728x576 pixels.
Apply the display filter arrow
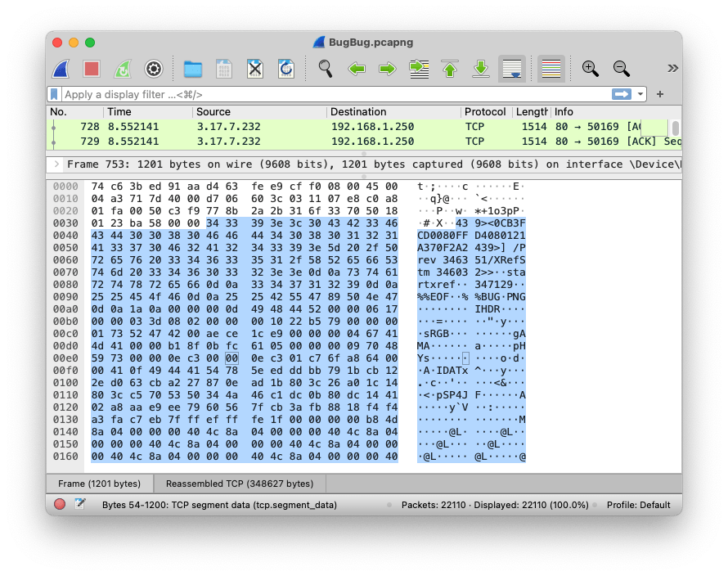click(x=622, y=94)
